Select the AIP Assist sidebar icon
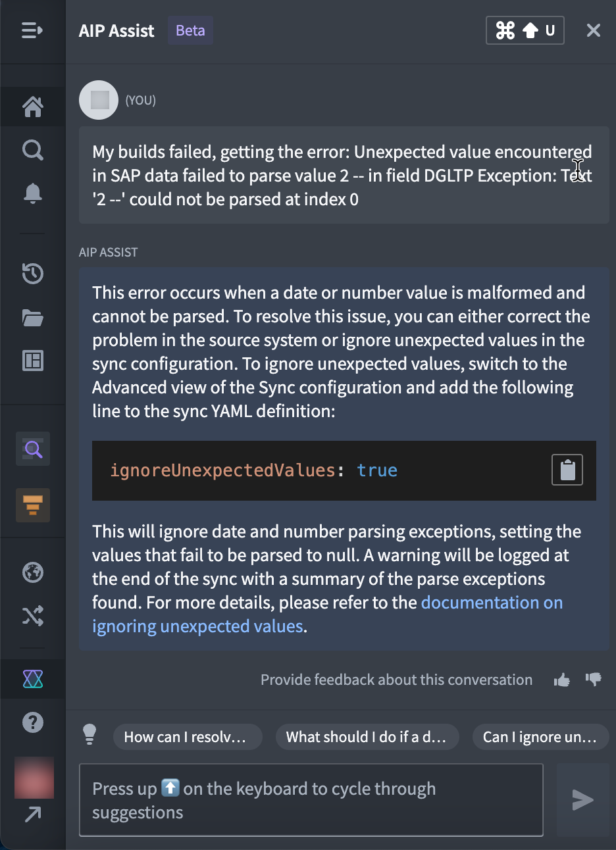 click(x=32, y=678)
